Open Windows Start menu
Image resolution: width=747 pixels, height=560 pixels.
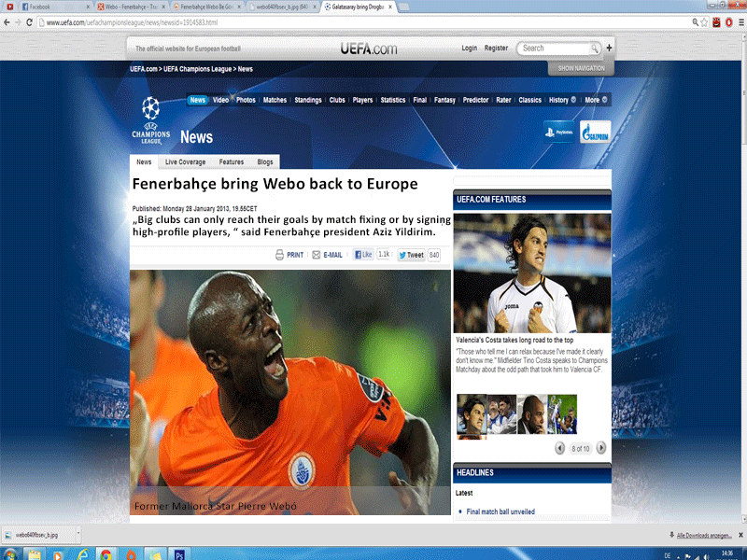pos(10,554)
